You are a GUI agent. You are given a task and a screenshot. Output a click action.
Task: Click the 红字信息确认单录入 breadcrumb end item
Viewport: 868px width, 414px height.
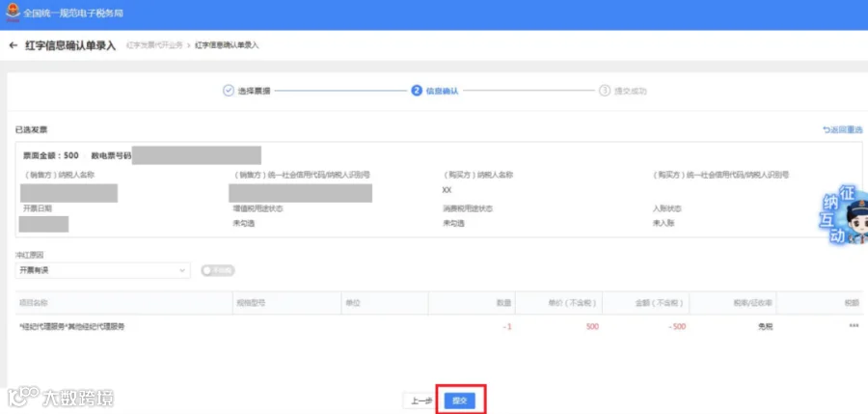(227, 45)
